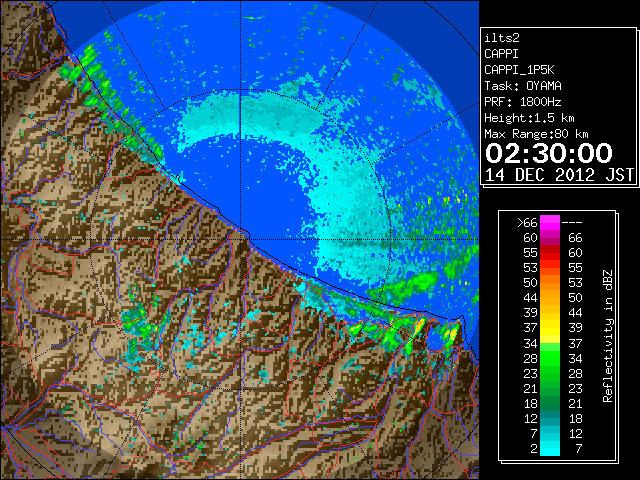Pick the teal 12 to 18 dBZ swatch
This screenshot has height=480, width=640.
(550, 418)
